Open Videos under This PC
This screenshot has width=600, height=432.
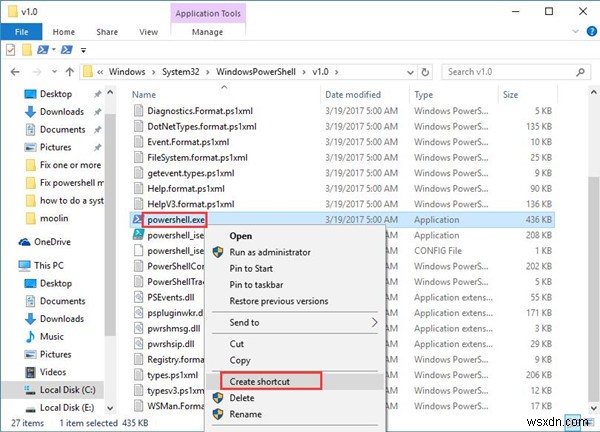click(53, 372)
